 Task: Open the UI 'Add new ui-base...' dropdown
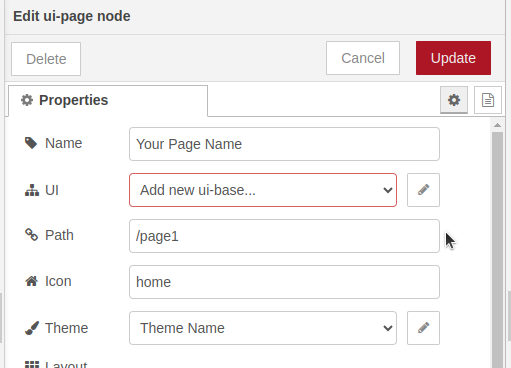pos(263,190)
